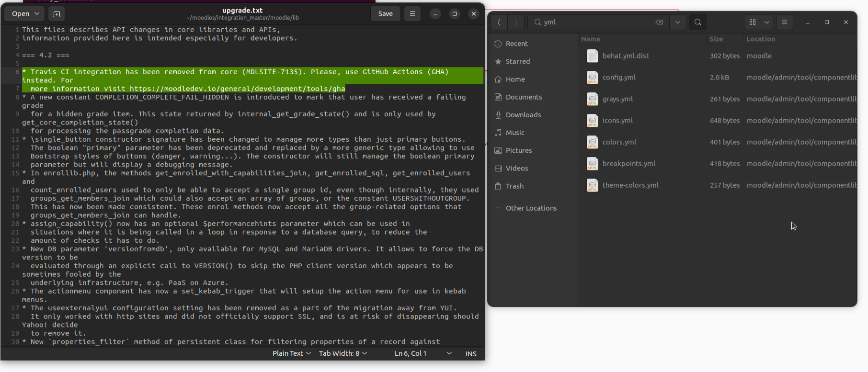Click the '=== 4.2 ===' heading line
This screenshot has height=372, width=868.
[46, 55]
